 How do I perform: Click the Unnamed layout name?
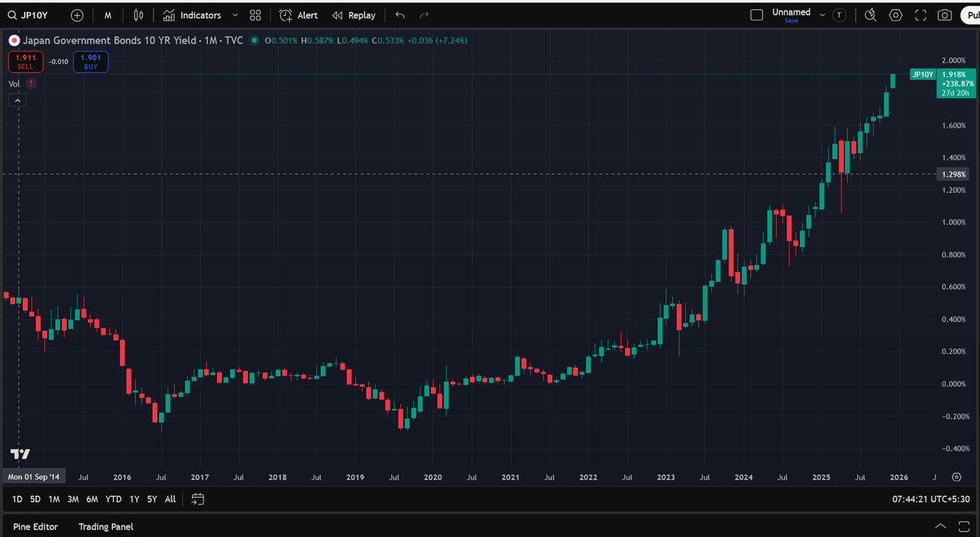click(x=791, y=11)
